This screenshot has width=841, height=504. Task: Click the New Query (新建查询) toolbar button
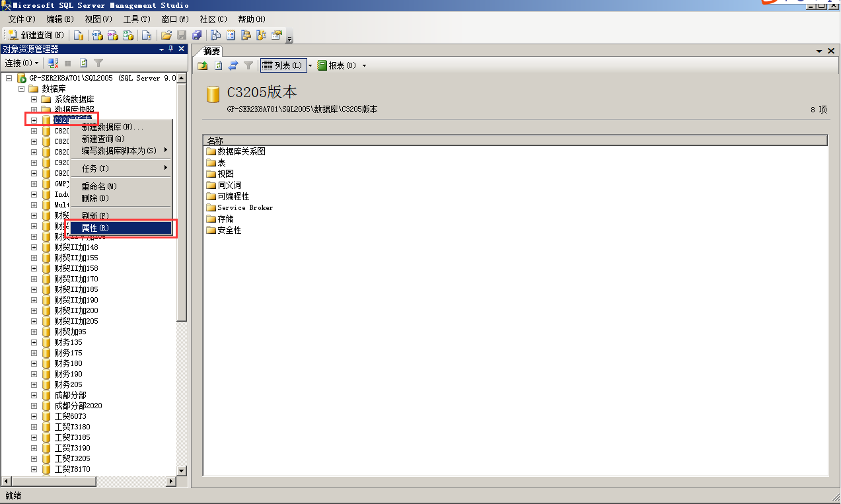(x=36, y=35)
